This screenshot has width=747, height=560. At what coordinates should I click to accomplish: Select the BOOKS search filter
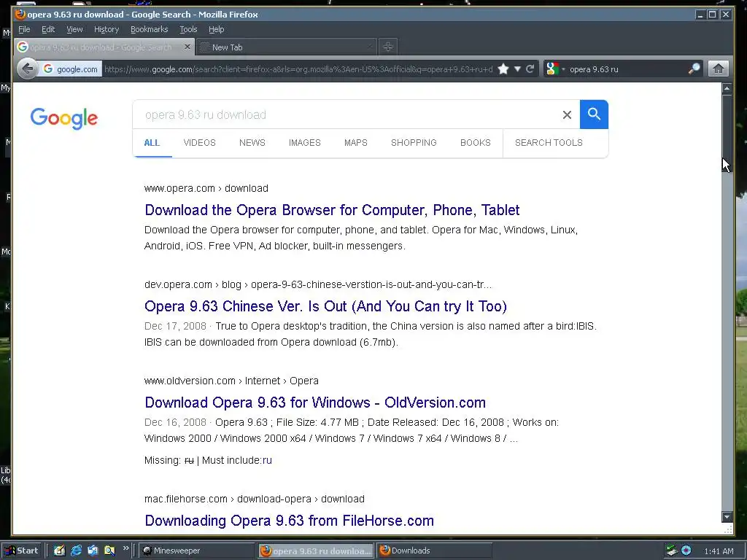click(x=475, y=143)
